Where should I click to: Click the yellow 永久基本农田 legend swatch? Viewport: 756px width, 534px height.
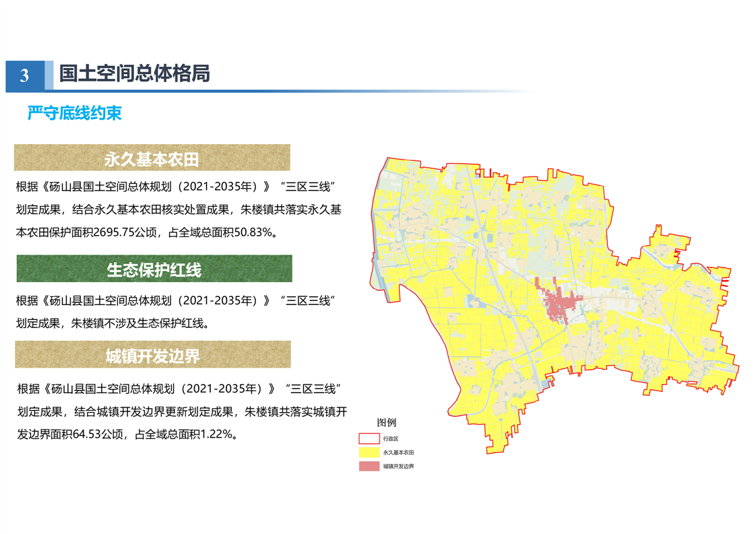(369, 453)
